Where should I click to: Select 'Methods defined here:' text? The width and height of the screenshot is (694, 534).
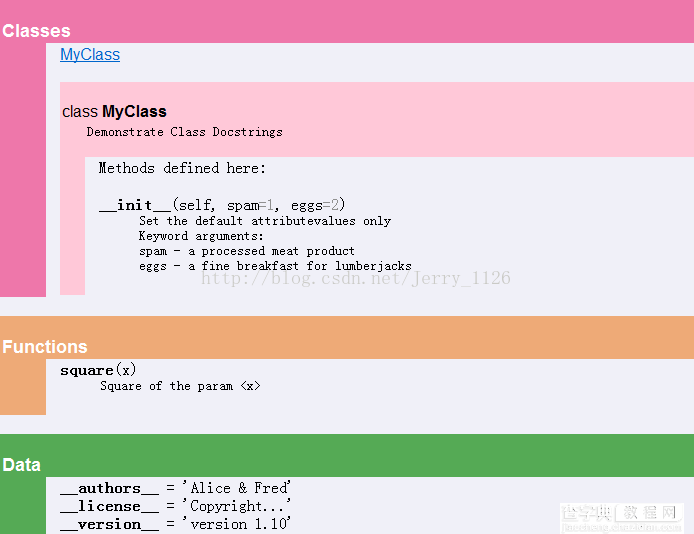click(182, 168)
